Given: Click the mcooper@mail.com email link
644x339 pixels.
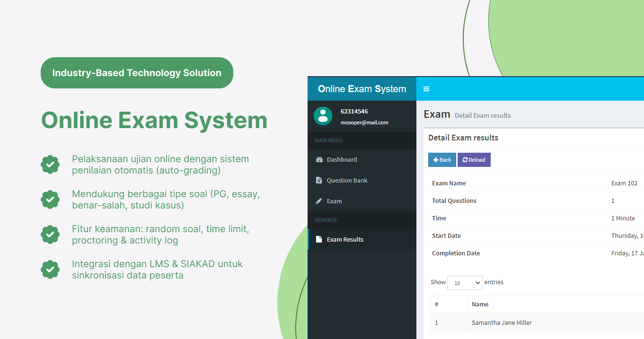Looking at the screenshot, I should coord(364,122).
